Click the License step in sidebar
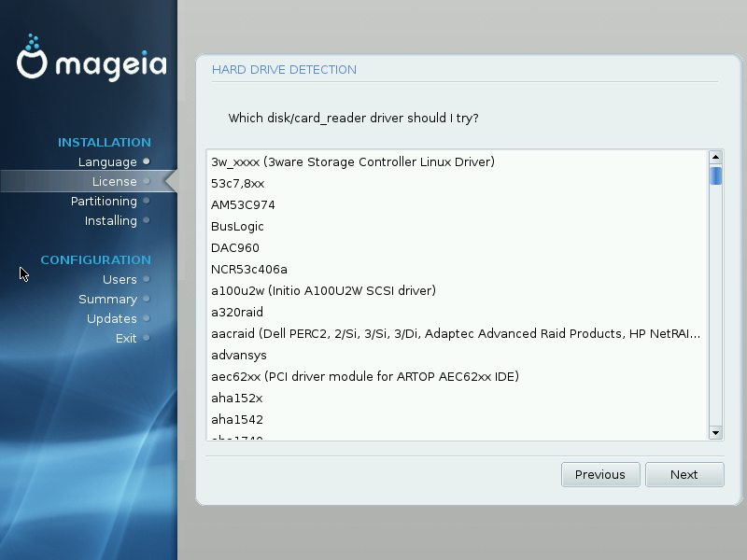Image resolution: width=747 pixels, height=560 pixels. pos(114,181)
